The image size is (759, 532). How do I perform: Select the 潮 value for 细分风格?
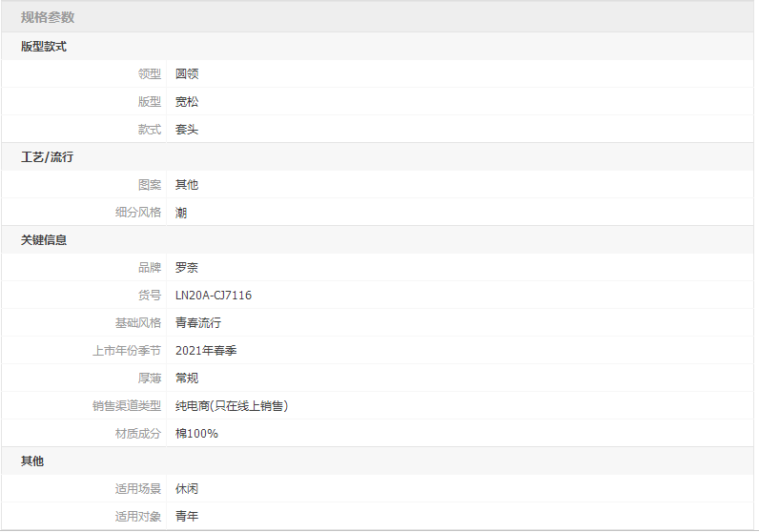[x=181, y=213]
